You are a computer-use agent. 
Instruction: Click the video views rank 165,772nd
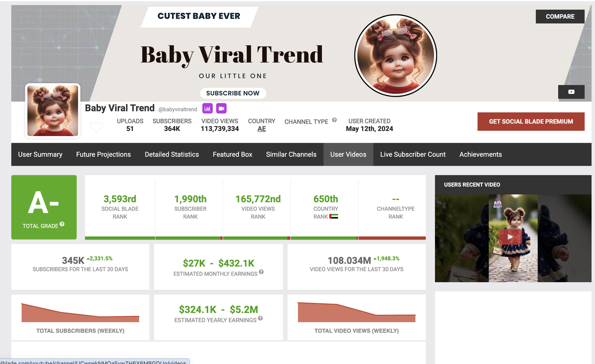tap(258, 199)
